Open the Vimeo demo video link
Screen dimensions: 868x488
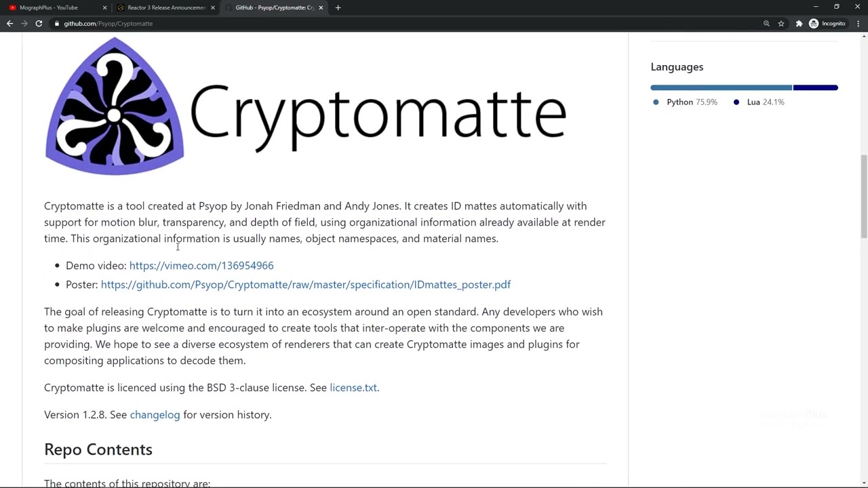pyautogui.click(x=201, y=266)
